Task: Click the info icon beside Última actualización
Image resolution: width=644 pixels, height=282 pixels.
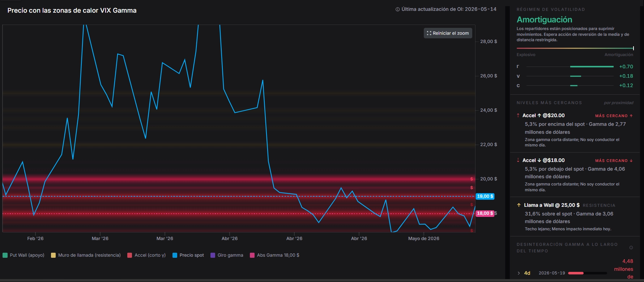Action: point(397,9)
